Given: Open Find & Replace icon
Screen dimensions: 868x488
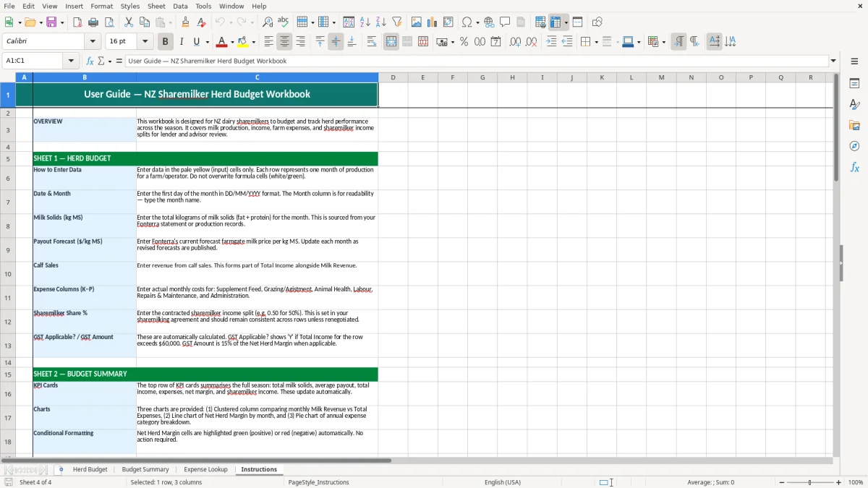Looking at the screenshot, I should [268, 22].
